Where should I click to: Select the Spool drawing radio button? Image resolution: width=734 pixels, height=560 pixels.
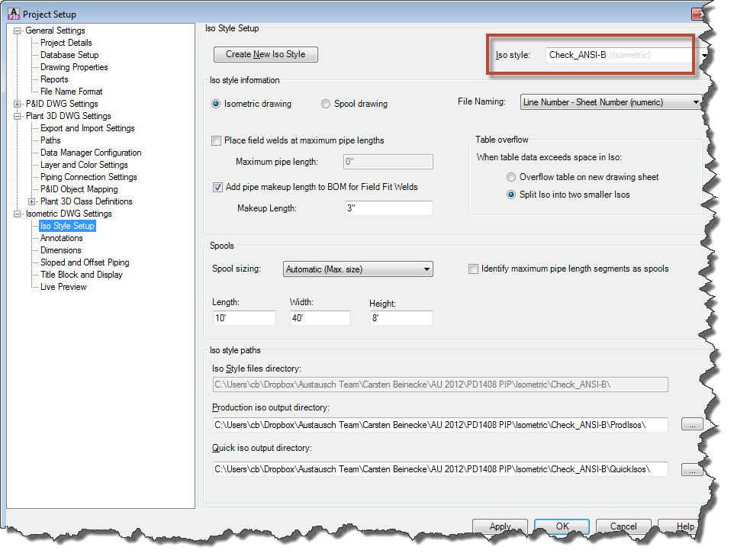point(326,104)
